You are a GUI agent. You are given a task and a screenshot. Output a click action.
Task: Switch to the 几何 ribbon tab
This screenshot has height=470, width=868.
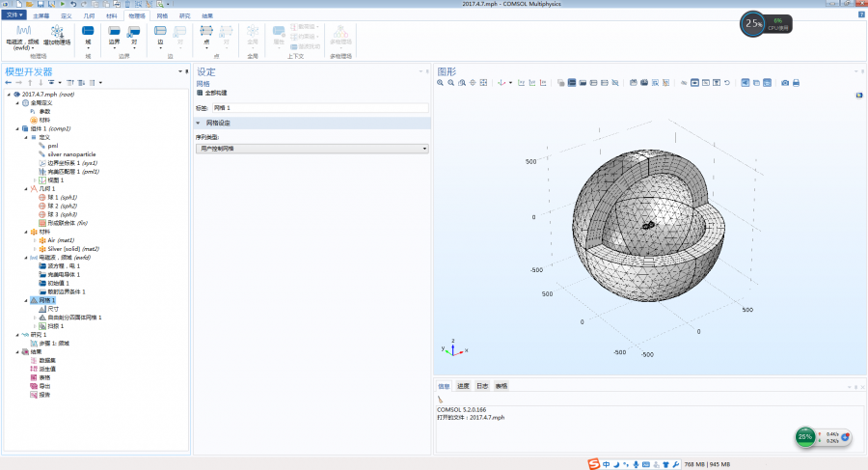(x=89, y=16)
